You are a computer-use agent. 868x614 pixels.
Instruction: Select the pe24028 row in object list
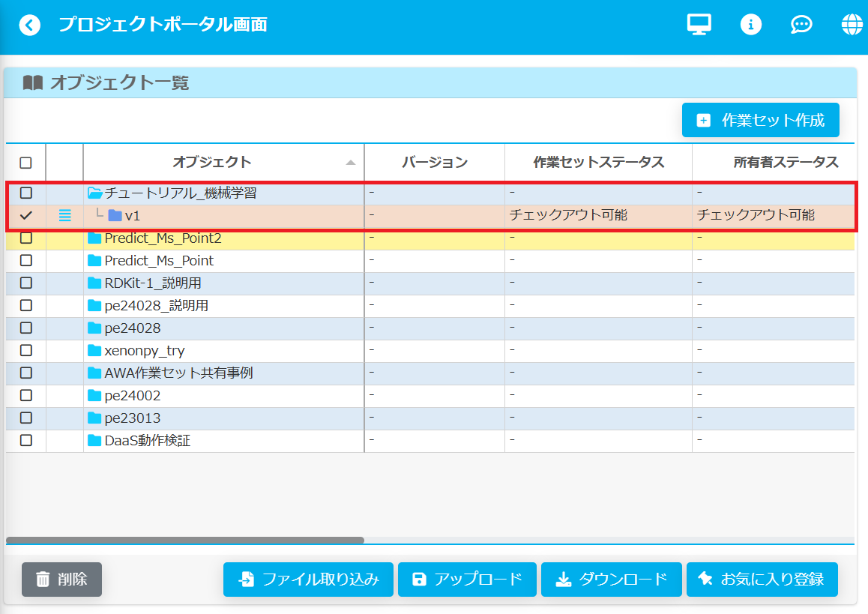pyautogui.click(x=133, y=328)
